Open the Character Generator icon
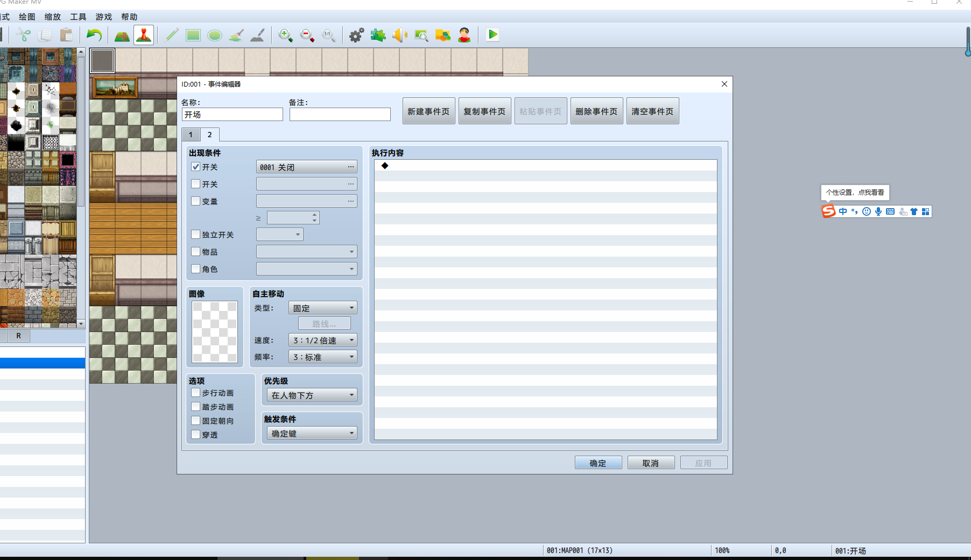This screenshot has height=560, width=971. tap(465, 36)
